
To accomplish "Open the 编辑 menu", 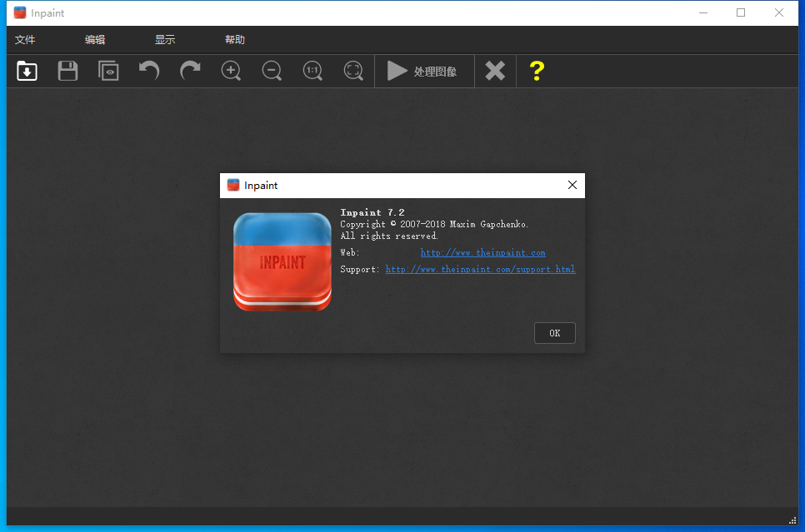I will [x=95, y=39].
